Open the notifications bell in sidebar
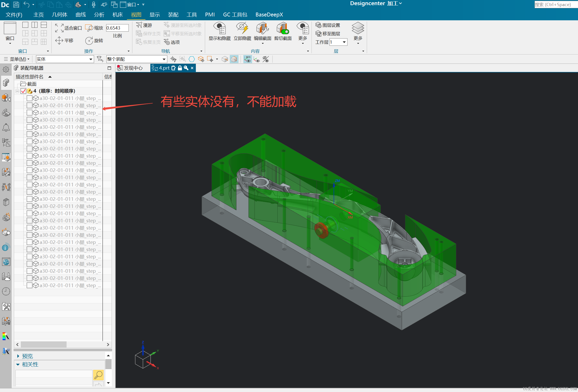The height and width of the screenshot is (392, 578). pyautogui.click(x=6, y=127)
